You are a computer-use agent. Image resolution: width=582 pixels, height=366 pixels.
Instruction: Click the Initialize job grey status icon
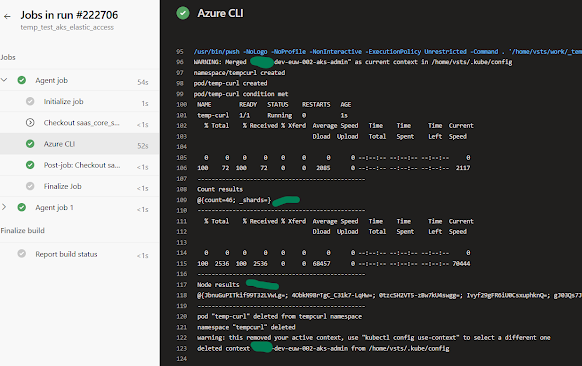[30, 101]
